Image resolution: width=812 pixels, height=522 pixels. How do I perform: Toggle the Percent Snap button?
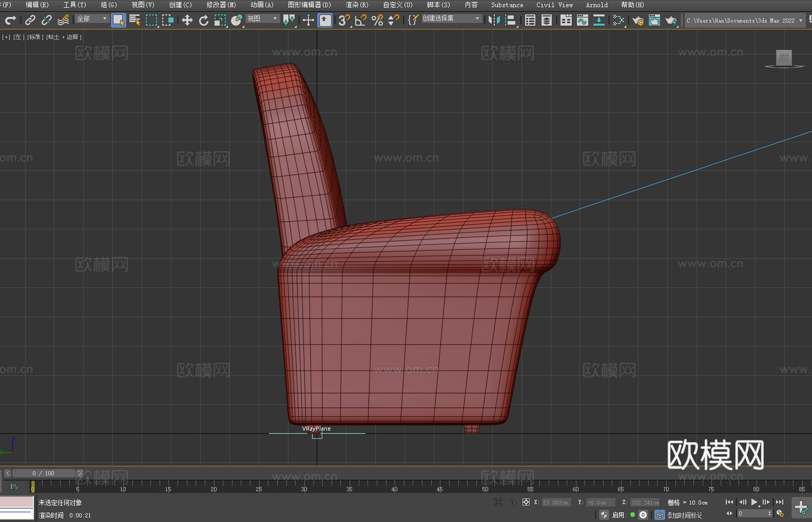tap(377, 20)
